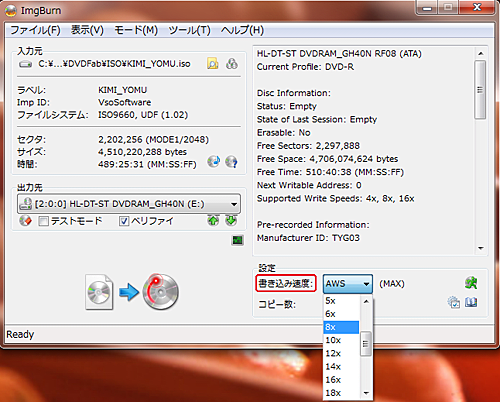Choose 12x from the speed list
Viewport: 500px width, 402px height.
tap(341, 353)
